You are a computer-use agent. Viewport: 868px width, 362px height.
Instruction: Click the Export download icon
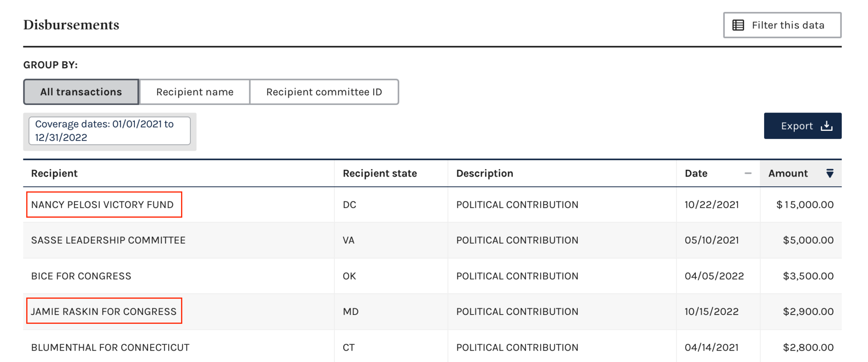pyautogui.click(x=826, y=126)
